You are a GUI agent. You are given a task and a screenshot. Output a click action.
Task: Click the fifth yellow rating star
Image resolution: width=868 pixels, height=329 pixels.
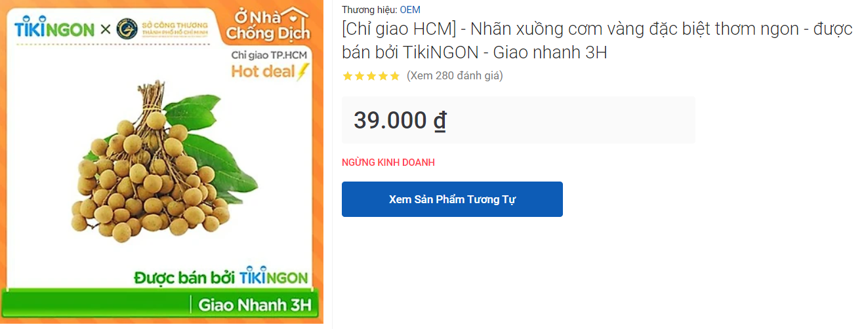click(x=395, y=76)
